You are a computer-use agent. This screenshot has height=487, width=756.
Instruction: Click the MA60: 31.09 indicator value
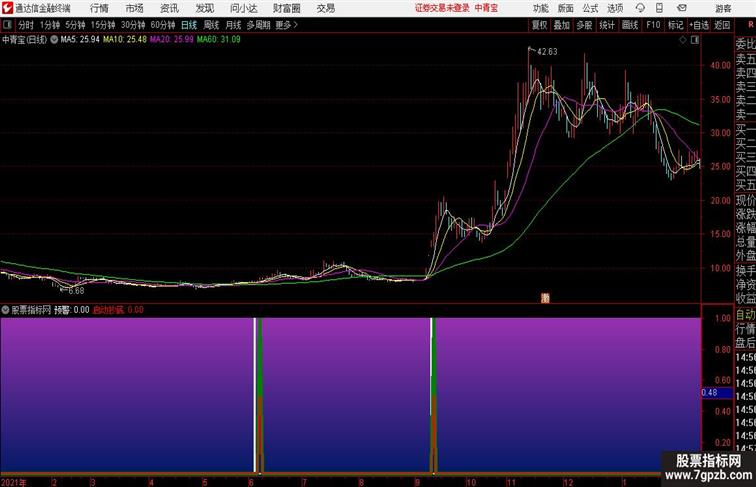point(218,40)
